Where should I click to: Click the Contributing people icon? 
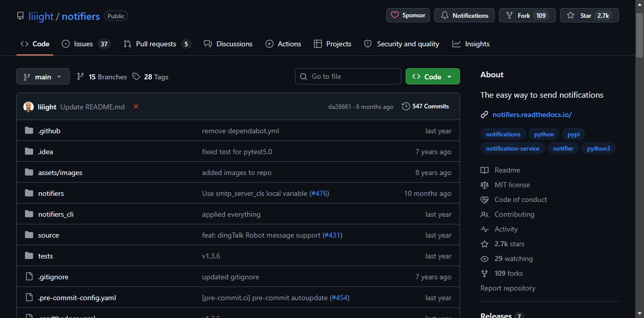485,214
